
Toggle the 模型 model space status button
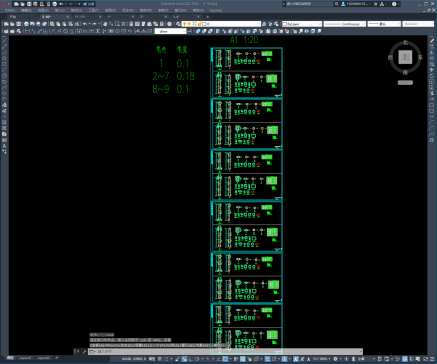(x=152, y=359)
